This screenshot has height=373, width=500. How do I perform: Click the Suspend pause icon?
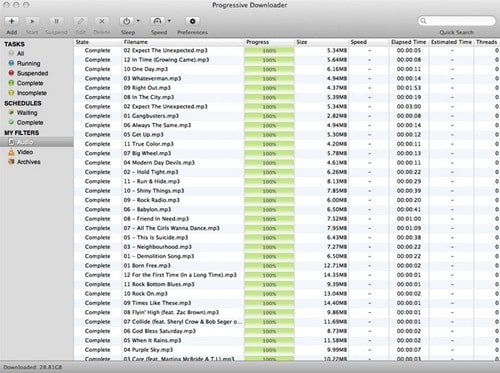coord(56,21)
